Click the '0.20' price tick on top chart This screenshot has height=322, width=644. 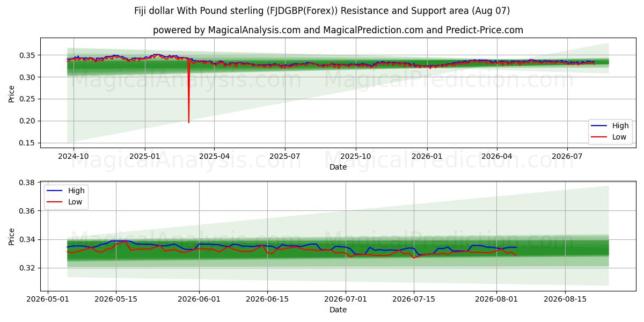click(x=28, y=121)
